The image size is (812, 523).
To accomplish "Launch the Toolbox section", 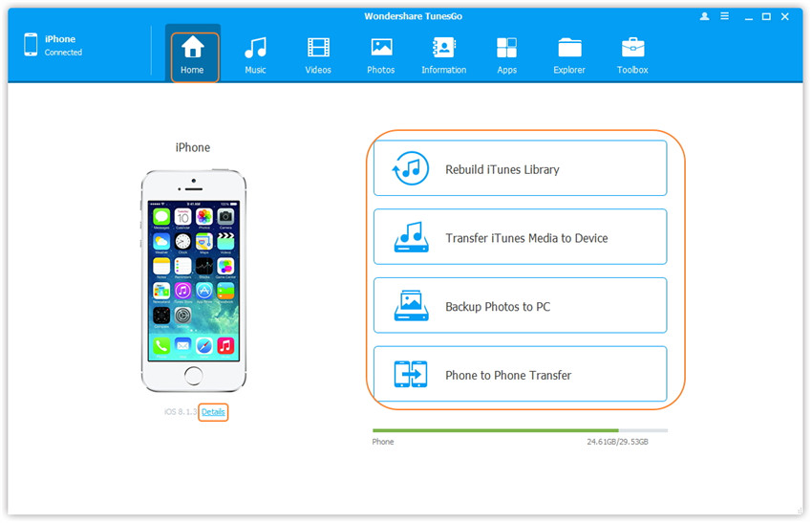I will pos(632,55).
